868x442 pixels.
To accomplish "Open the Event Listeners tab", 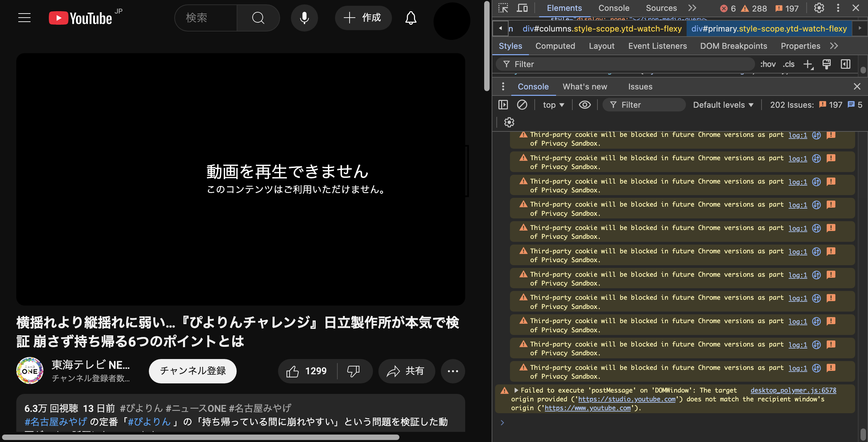I will [x=657, y=46].
